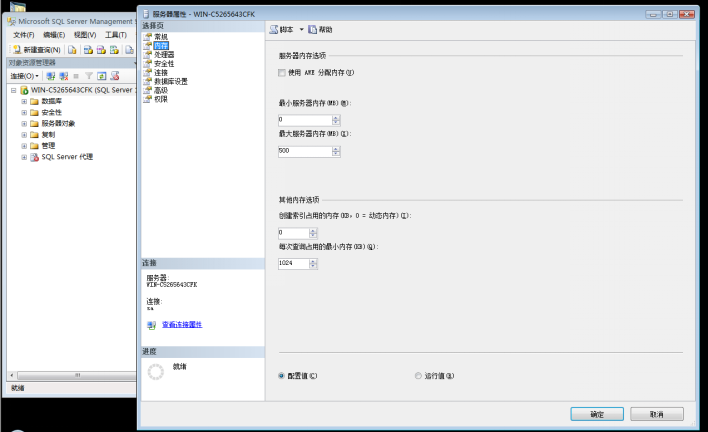Viewport: 708px width, 432px height.
Task: Expand the SQL Server 代理 node
Action: pos(24,157)
